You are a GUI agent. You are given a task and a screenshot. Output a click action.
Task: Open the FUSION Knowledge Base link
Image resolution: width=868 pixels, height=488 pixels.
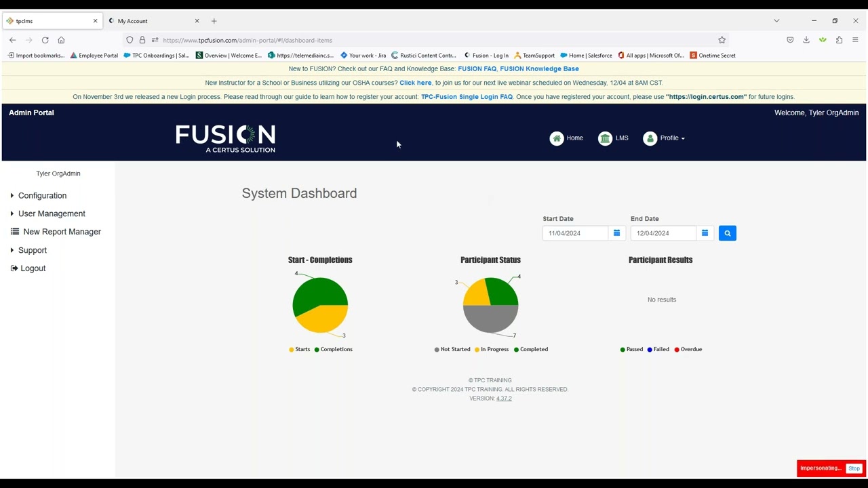click(x=539, y=69)
